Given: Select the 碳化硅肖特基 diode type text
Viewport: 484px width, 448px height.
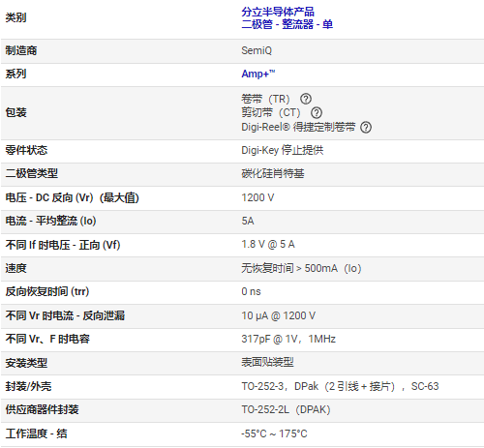Looking at the screenshot, I should pyautogui.click(x=273, y=173).
